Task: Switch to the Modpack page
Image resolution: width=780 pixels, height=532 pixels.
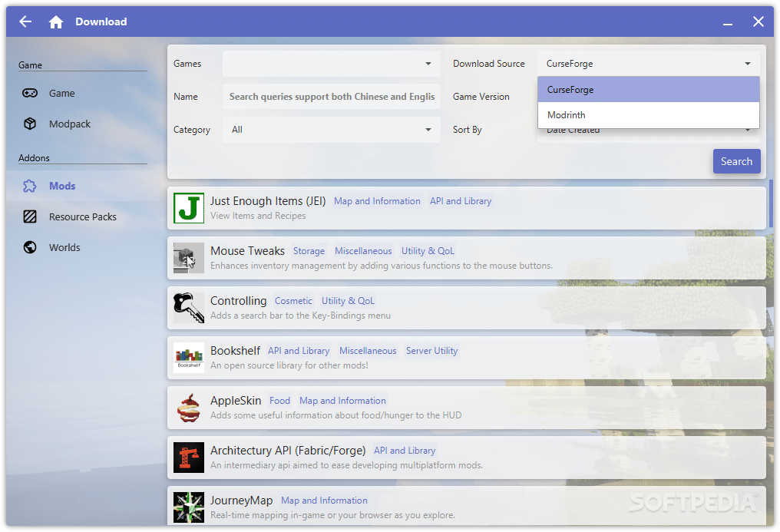Action: [83, 124]
